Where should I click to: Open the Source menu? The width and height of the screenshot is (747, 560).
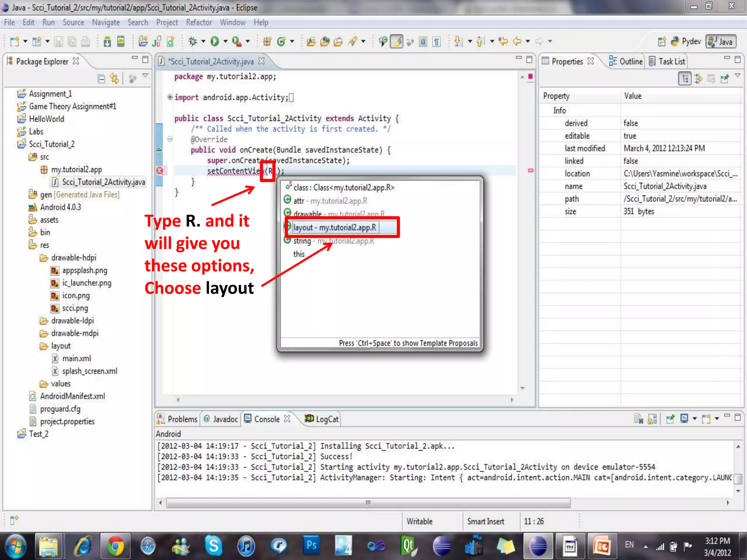(73, 22)
